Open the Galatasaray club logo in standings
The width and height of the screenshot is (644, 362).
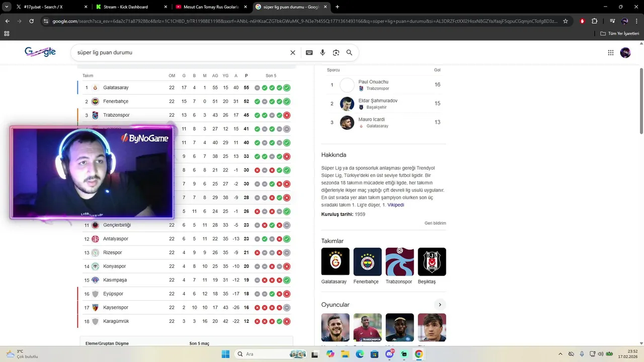click(x=95, y=87)
